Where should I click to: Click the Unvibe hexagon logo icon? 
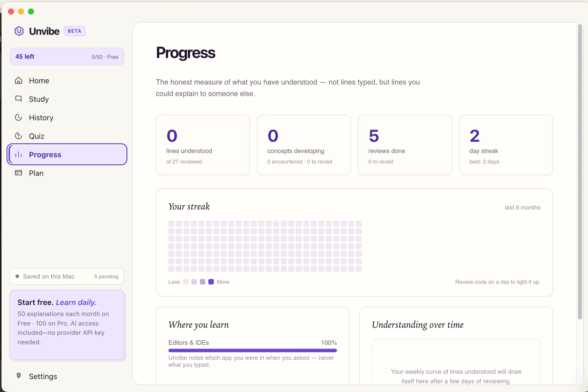pyautogui.click(x=19, y=31)
